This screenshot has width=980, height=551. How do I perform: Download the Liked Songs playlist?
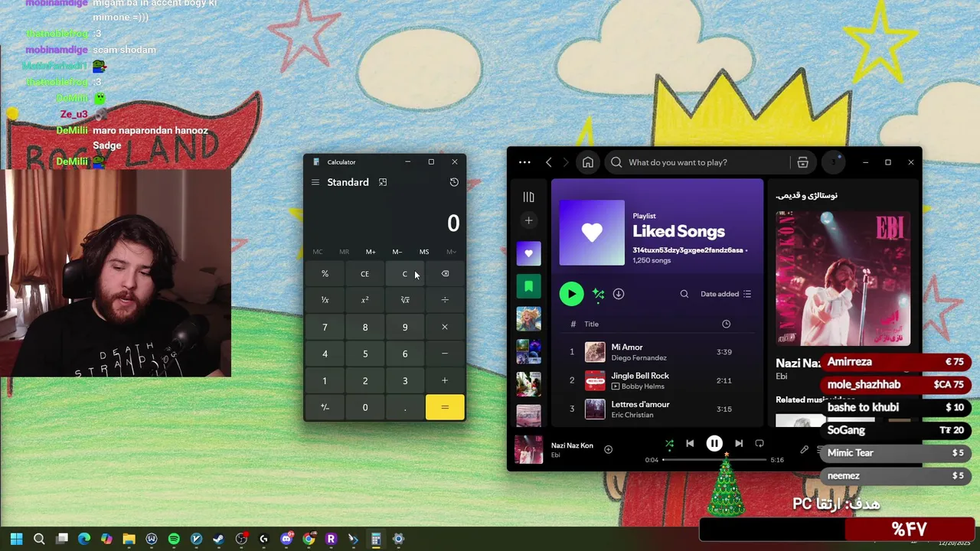pyautogui.click(x=619, y=294)
